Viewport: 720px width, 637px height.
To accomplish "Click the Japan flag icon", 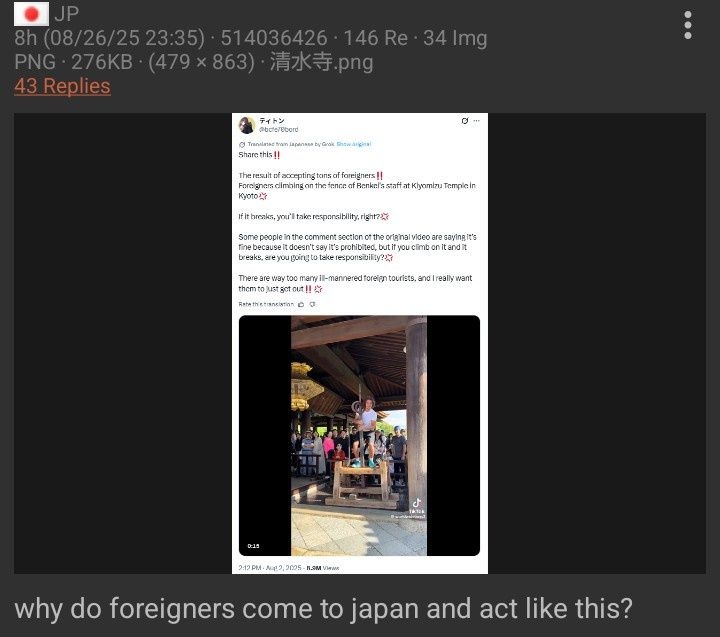I will [x=31, y=14].
